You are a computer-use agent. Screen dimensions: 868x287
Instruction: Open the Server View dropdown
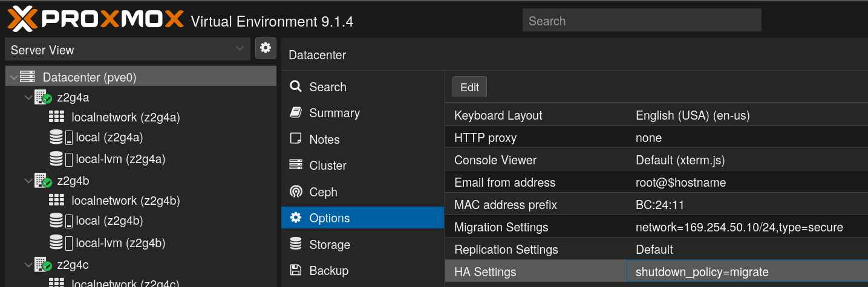click(127, 50)
